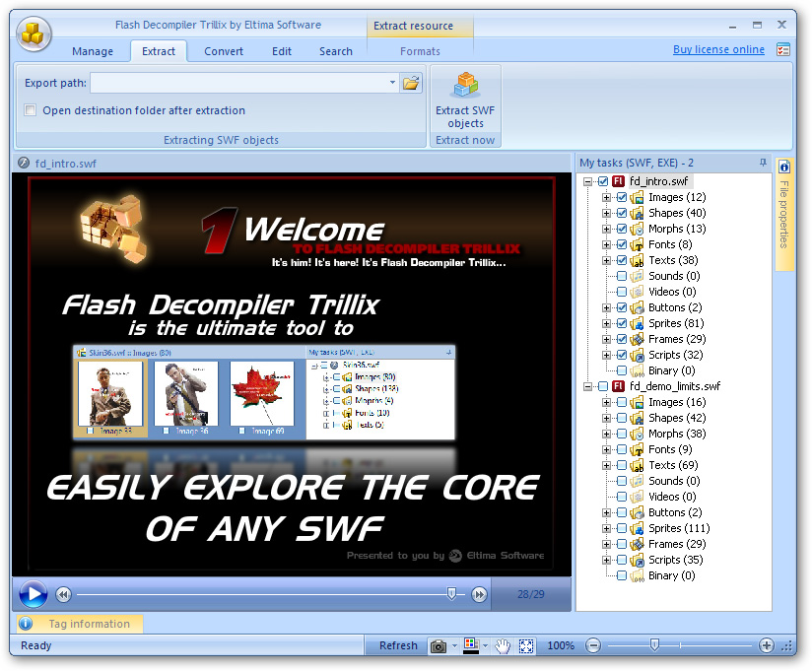Click Sprites folder icon under fd_intro.swf
The image size is (812, 671).
coord(637,323)
